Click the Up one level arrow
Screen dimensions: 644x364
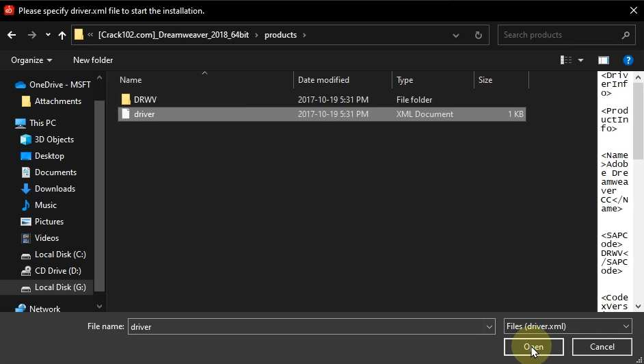[x=62, y=35]
